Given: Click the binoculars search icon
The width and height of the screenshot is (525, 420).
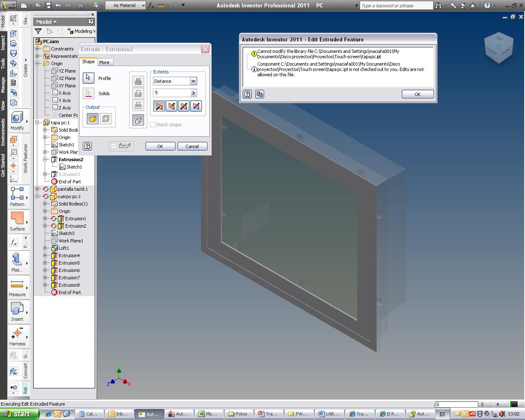Looking at the screenshot, I should point(439,5).
